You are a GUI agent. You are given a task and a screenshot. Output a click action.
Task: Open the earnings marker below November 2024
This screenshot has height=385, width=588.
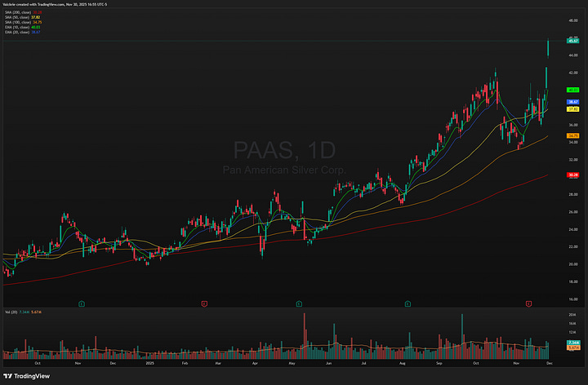click(x=82, y=303)
